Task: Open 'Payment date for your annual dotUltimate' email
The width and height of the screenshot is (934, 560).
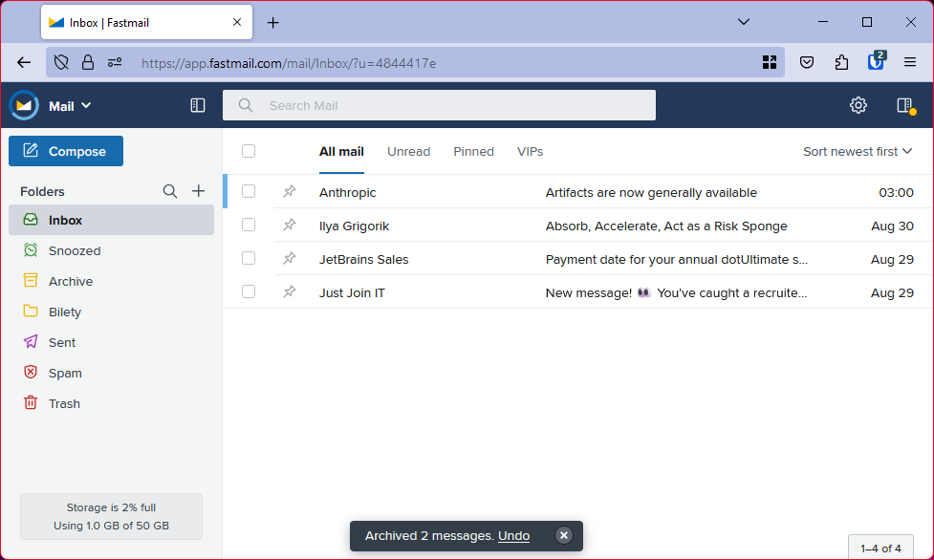Action: (677, 259)
